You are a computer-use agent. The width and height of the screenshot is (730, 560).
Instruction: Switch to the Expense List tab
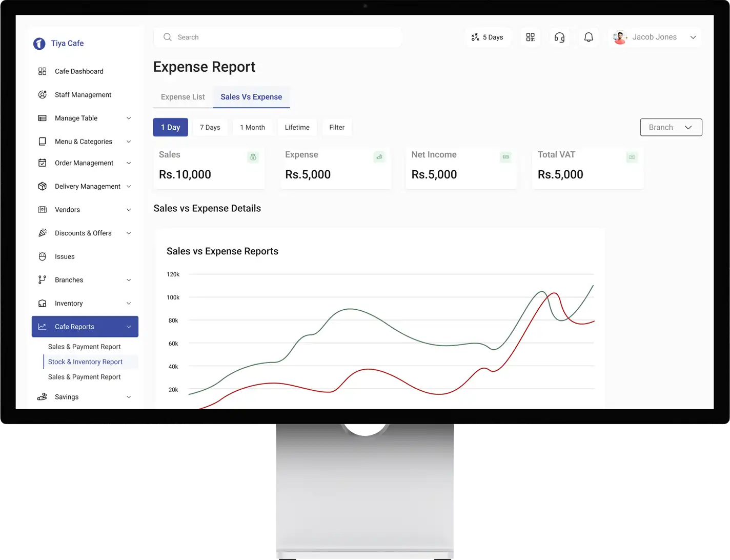coord(182,97)
